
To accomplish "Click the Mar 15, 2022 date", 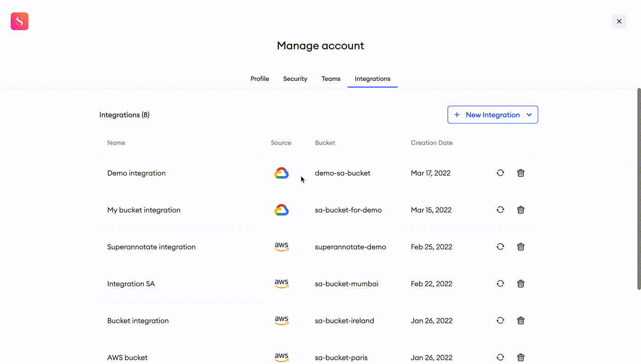I will pos(431,210).
